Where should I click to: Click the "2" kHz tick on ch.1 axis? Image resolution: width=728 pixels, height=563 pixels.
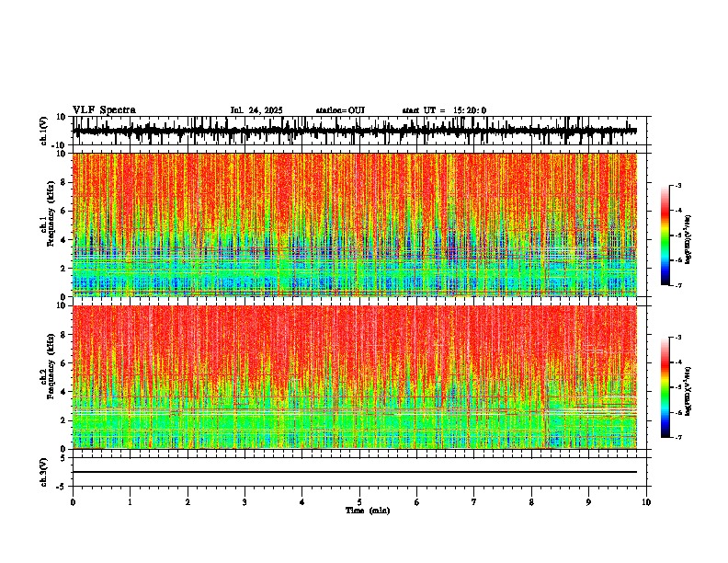point(63,269)
